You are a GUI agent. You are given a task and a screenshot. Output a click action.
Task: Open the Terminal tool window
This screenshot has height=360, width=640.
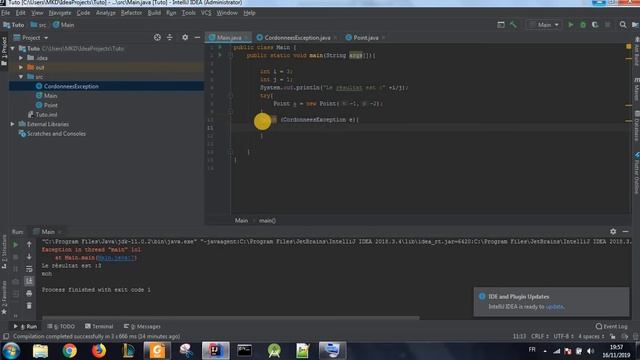(99, 327)
